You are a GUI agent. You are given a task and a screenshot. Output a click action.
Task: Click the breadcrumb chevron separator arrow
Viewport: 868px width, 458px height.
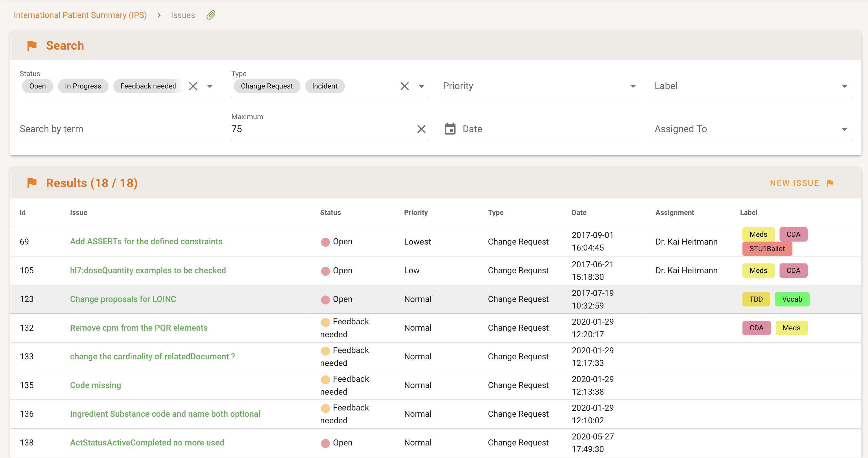[159, 15]
